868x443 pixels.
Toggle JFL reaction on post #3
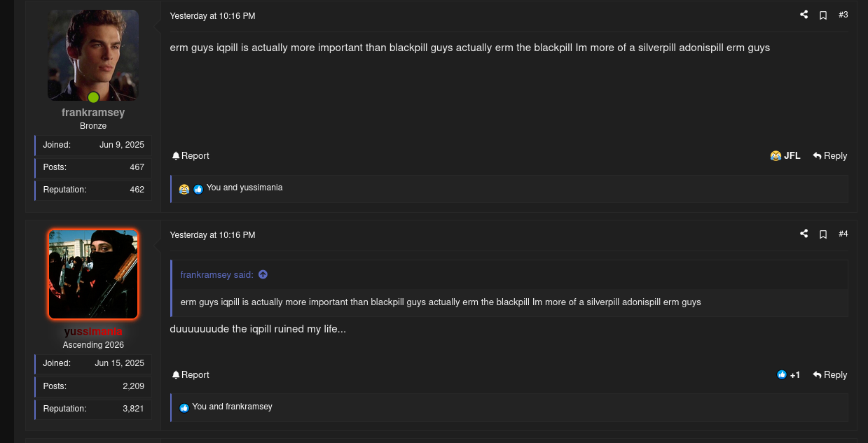tap(785, 156)
